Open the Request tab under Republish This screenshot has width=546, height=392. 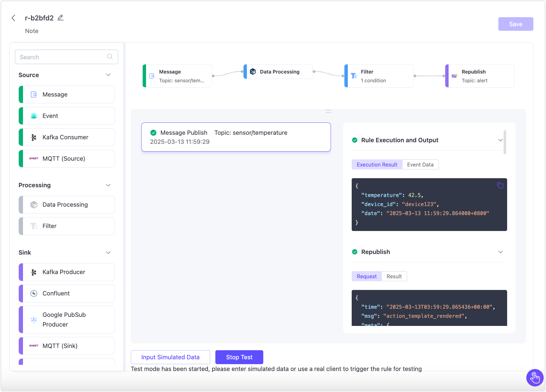click(367, 276)
